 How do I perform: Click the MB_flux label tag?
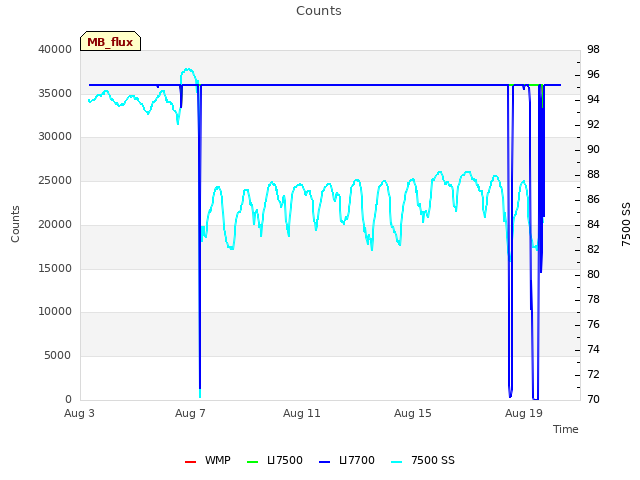point(110,41)
